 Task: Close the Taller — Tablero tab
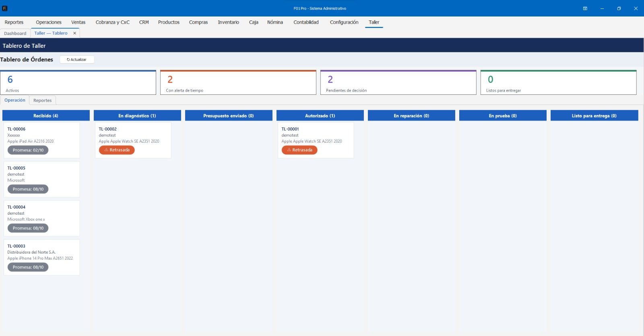(x=74, y=33)
